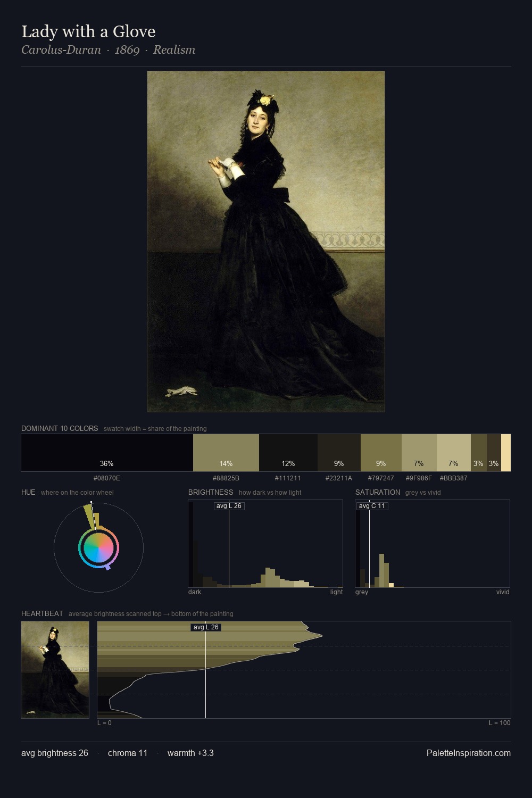Click the year 1869
The width and height of the screenshot is (532, 798).
tap(127, 50)
